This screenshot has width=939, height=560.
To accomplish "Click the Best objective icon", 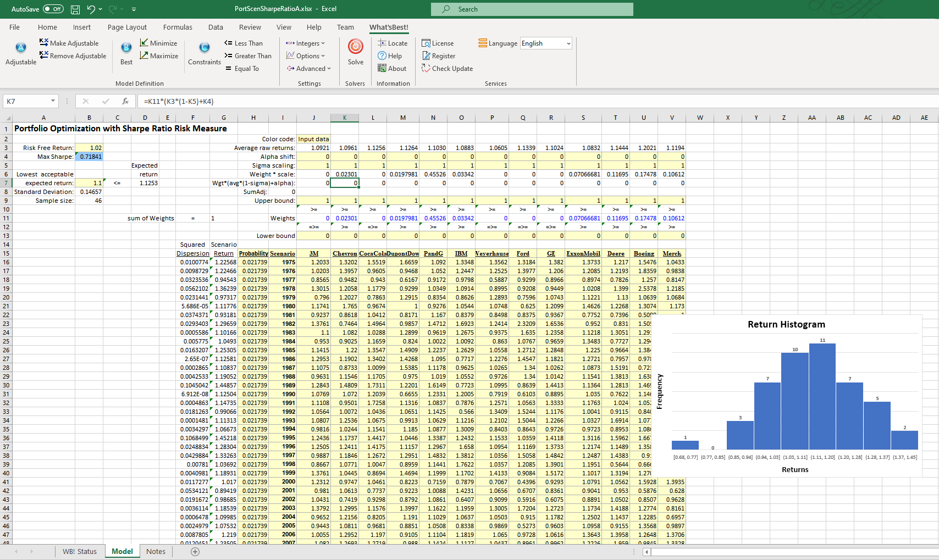I will pos(126,48).
